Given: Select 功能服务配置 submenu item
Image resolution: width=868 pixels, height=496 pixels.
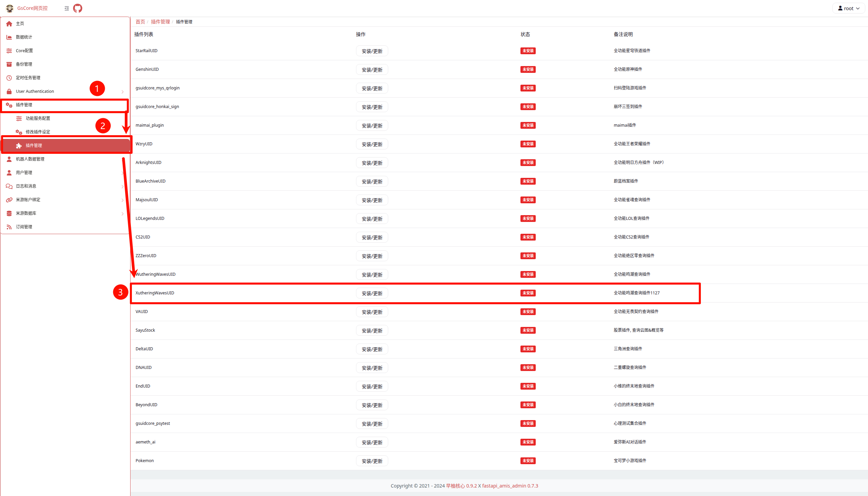Looking at the screenshot, I should [38, 118].
